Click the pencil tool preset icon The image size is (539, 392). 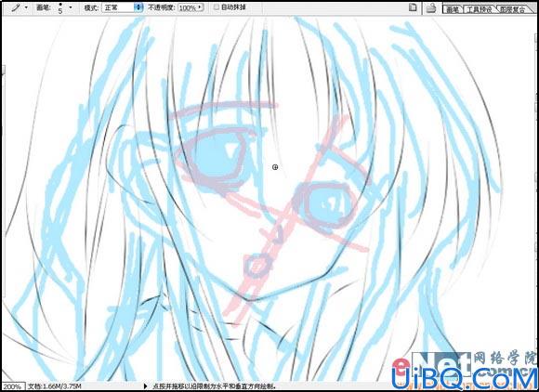16,7
